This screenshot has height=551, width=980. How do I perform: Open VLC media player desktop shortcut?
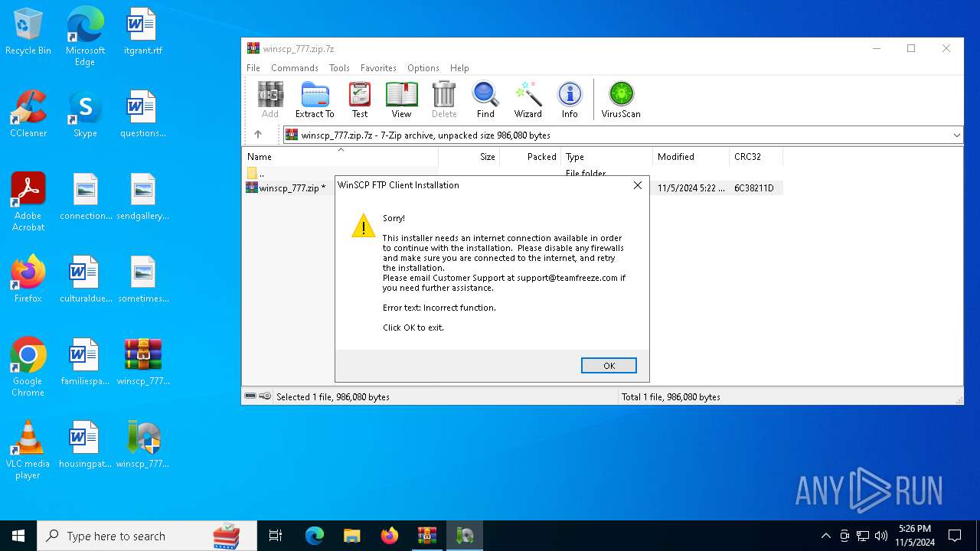pyautogui.click(x=28, y=450)
